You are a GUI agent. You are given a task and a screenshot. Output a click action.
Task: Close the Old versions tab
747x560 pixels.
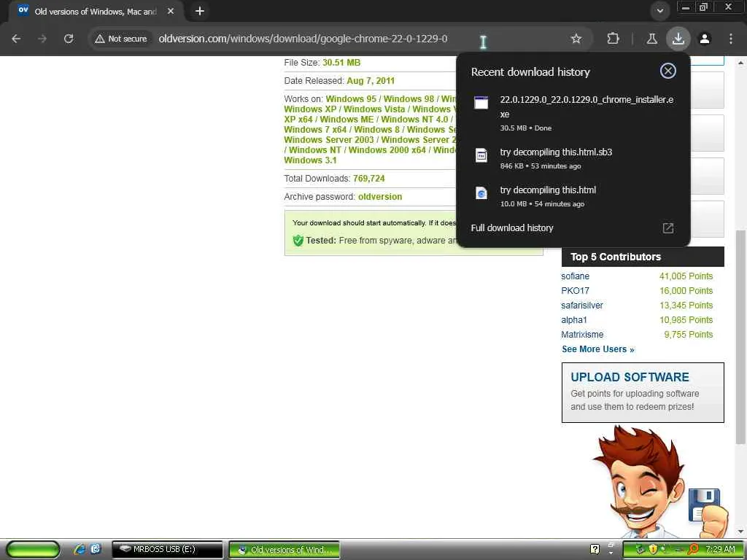[x=171, y=11]
